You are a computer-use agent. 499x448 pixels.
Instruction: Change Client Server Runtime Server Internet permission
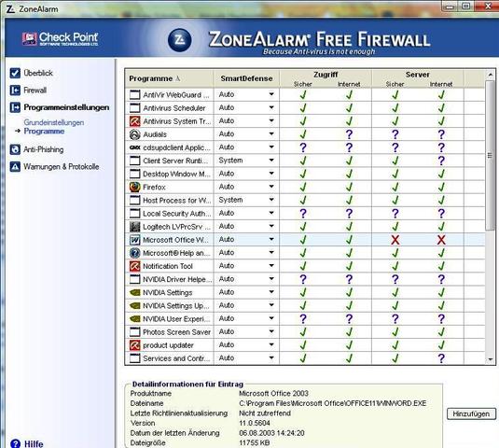click(x=441, y=161)
